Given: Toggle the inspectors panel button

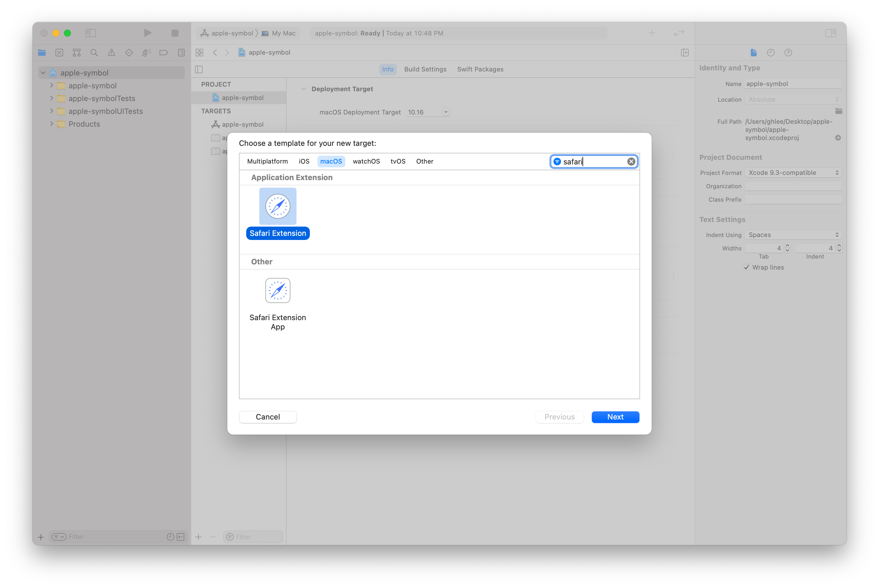Looking at the screenshot, I should tap(831, 33).
